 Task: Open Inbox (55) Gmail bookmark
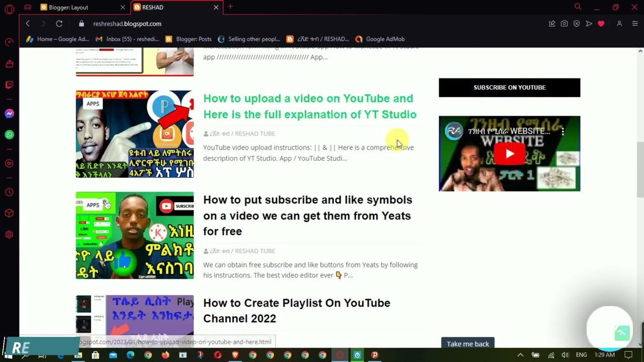(127, 39)
